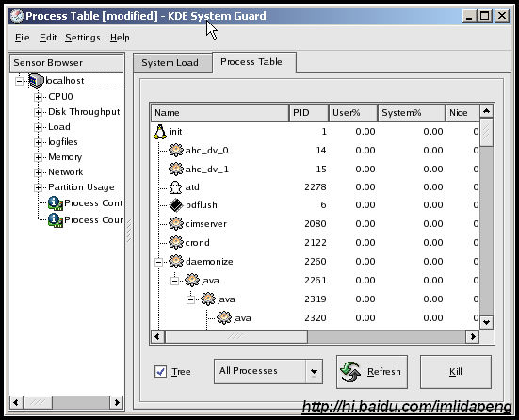
Task: Expand the Network sensor node
Action: pos(38,172)
